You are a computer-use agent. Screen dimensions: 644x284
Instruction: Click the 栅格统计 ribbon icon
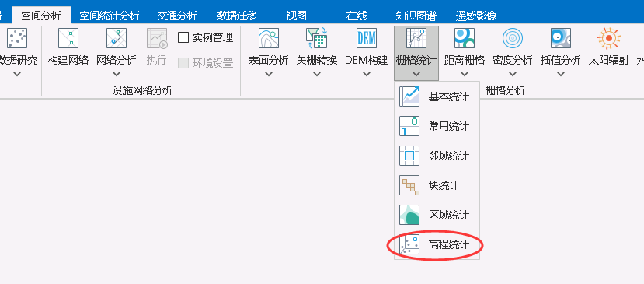[416, 38]
